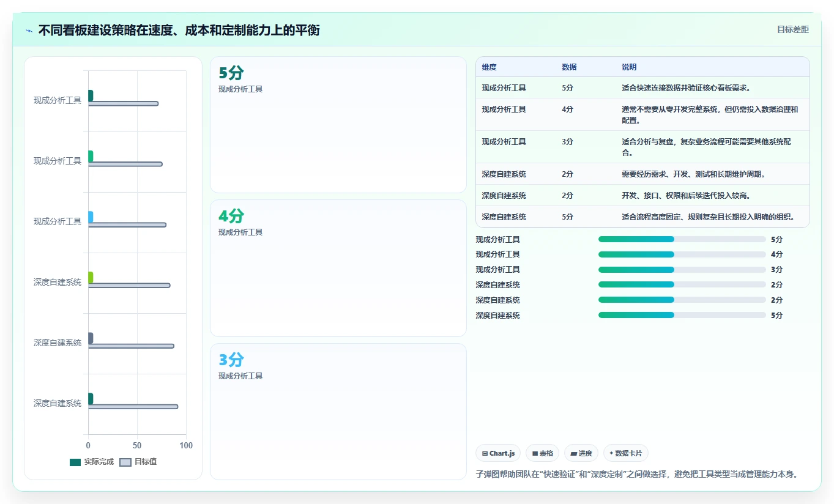Click the progress bar labeled 4分
Screen dimensions: 834x504
(682, 254)
